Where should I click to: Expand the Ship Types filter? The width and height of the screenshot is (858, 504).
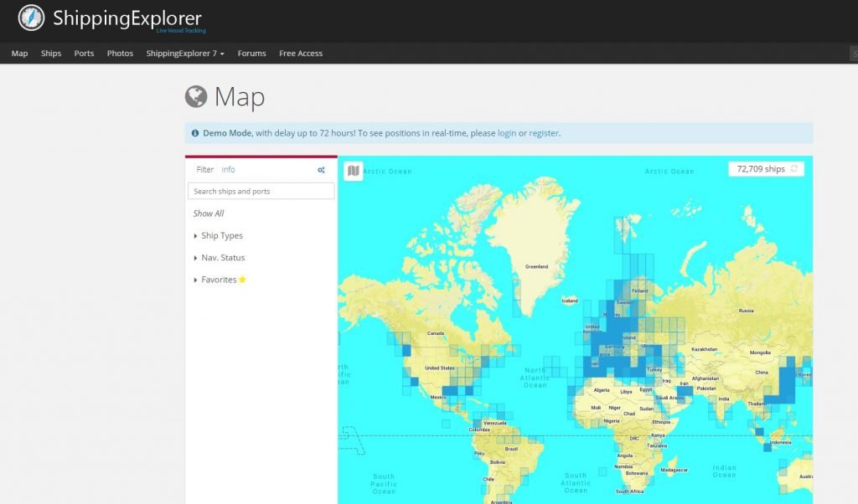tap(219, 235)
